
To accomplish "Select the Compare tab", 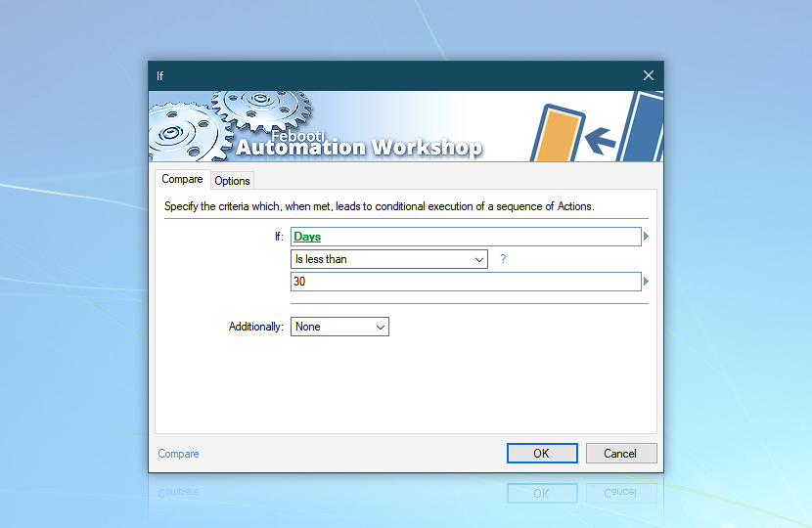I will click(x=182, y=179).
